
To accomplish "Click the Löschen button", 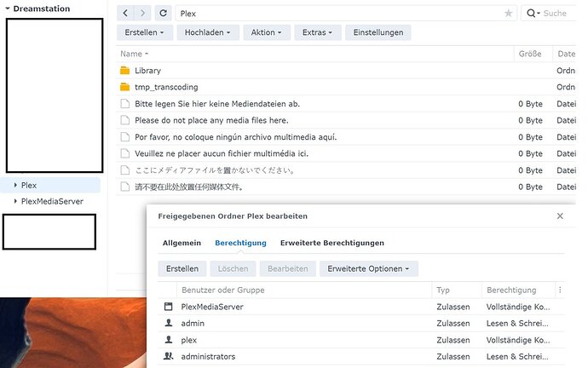I will click(x=233, y=268).
